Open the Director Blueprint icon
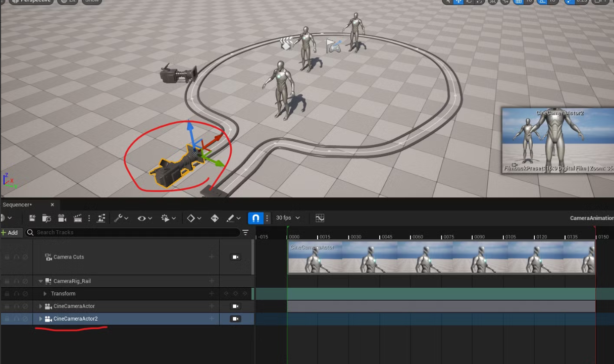This screenshot has width=614, height=364. 101,218
